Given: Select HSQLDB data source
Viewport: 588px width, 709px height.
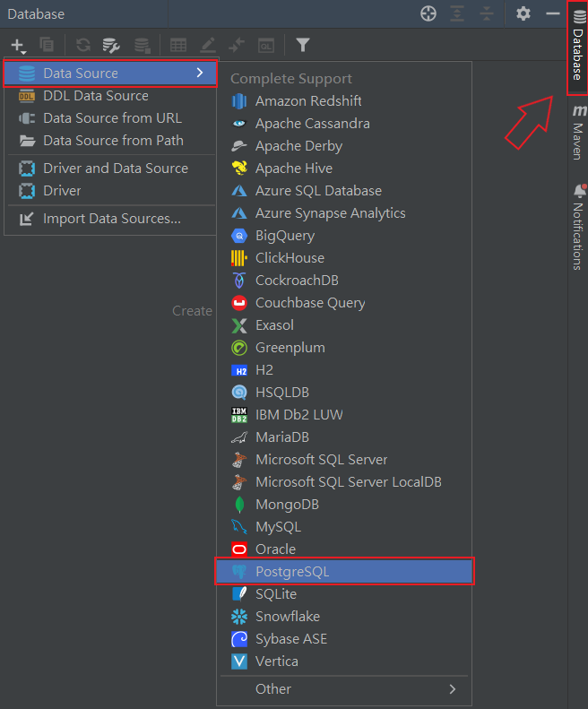Looking at the screenshot, I should click(x=344, y=392).
